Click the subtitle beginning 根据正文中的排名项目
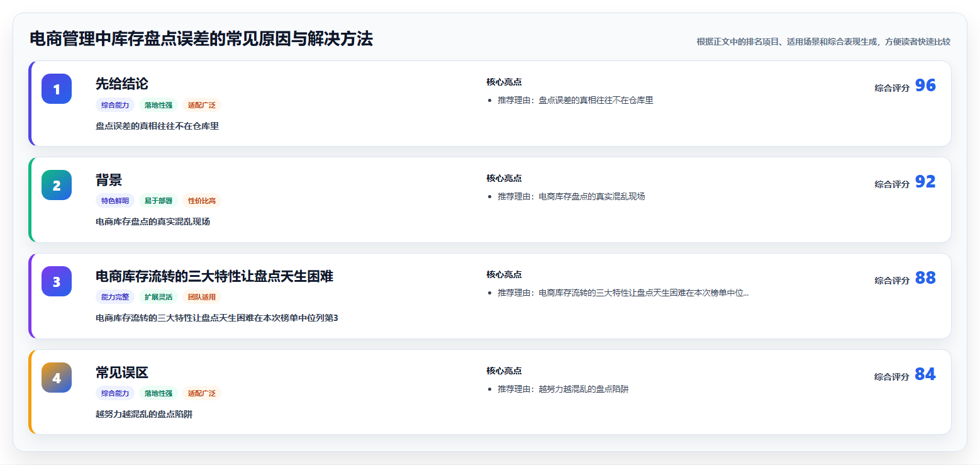This screenshot has width=980, height=465. [x=823, y=42]
